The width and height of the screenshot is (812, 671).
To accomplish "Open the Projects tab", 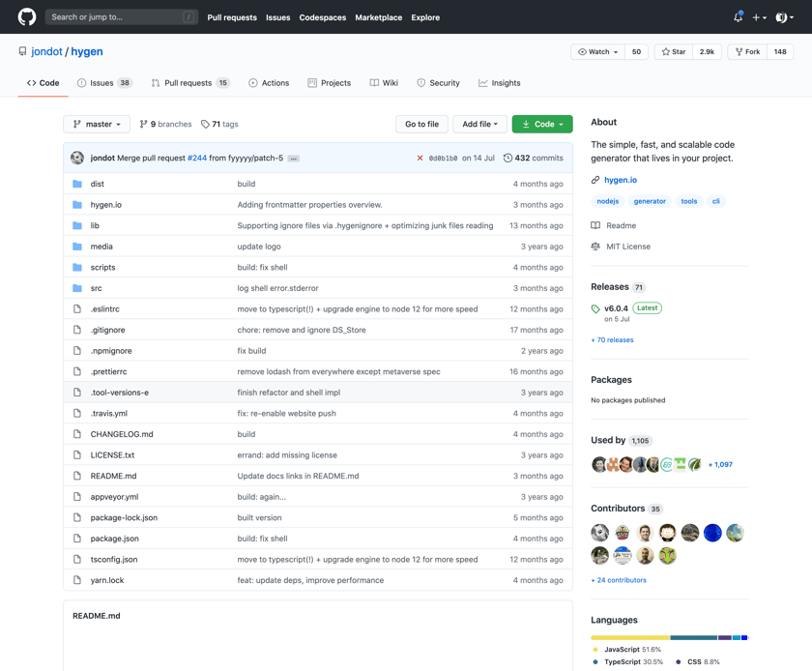I will [330, 83].
